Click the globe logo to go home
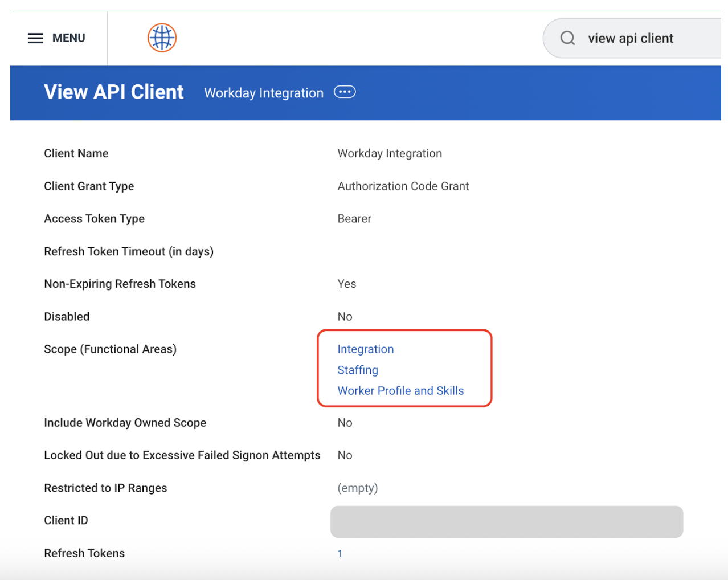Viewport: 728px width, 580px height. [x=162, y=38]
